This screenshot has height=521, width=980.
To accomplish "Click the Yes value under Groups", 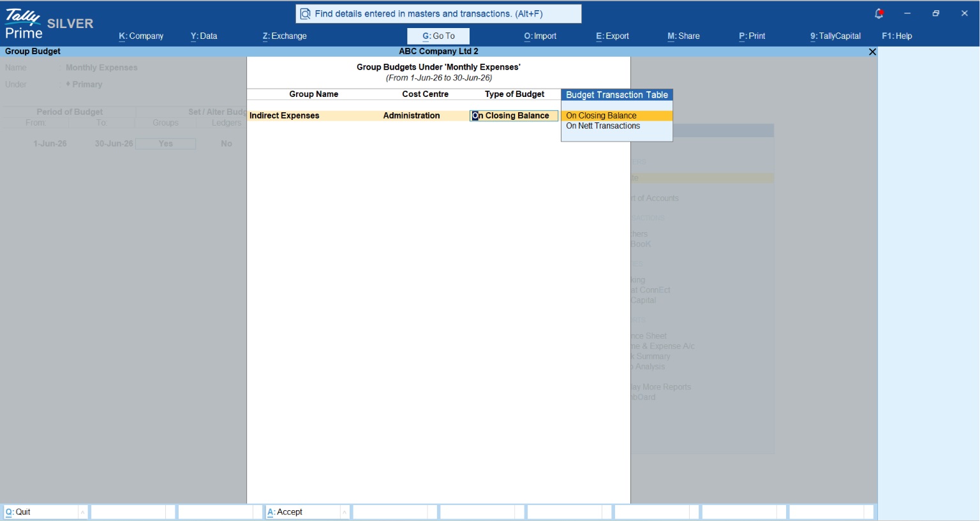I will (166, 143).
